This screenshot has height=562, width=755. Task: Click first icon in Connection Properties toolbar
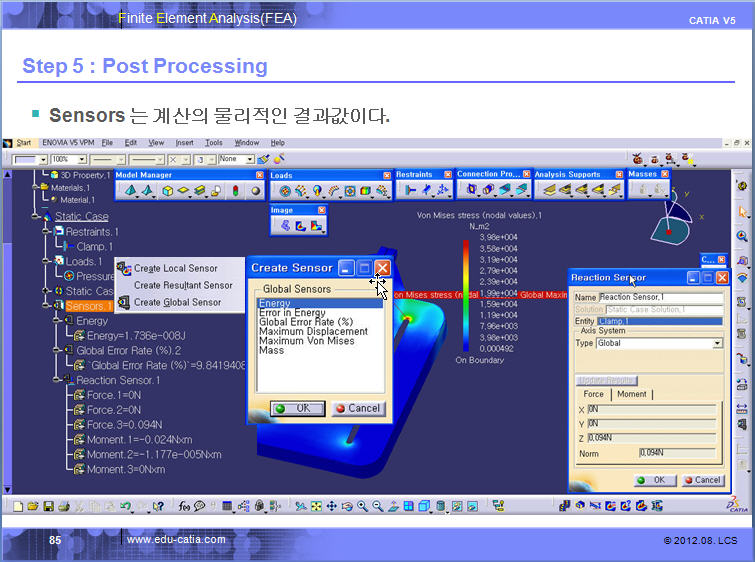coord(469,189)
